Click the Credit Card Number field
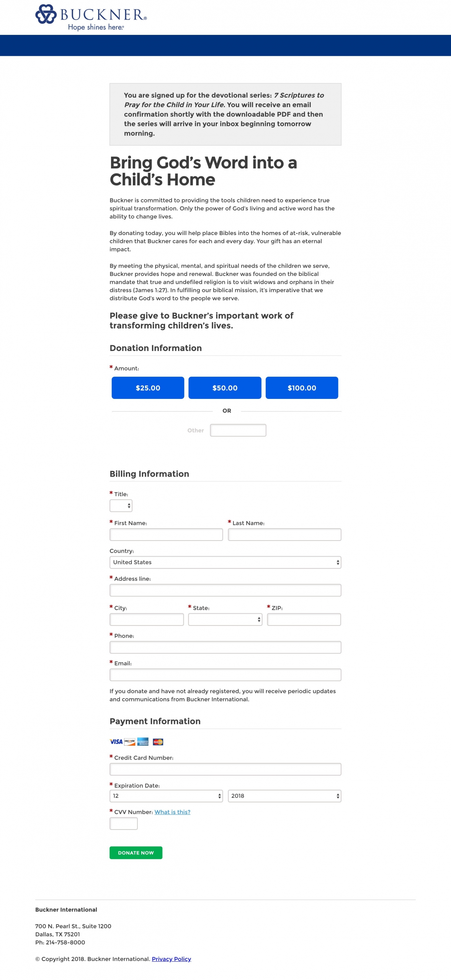 coord(225,769)
